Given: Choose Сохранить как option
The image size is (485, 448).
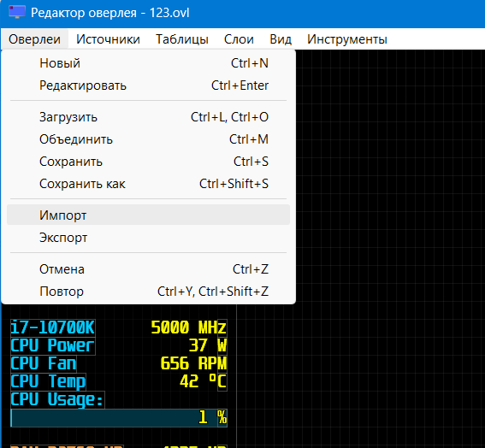Looking at the screenshot, I should point(149,184).
